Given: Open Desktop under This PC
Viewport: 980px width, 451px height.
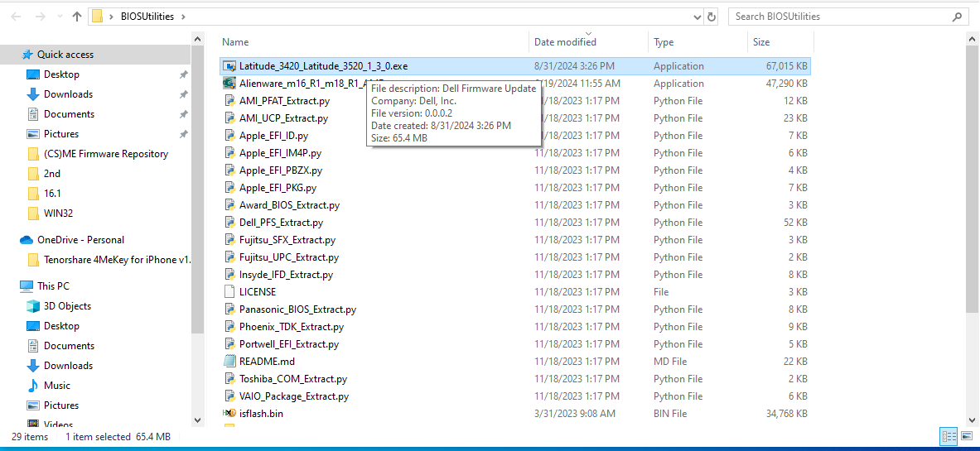Looking at the screenshot, I should (x=61, y=326).
